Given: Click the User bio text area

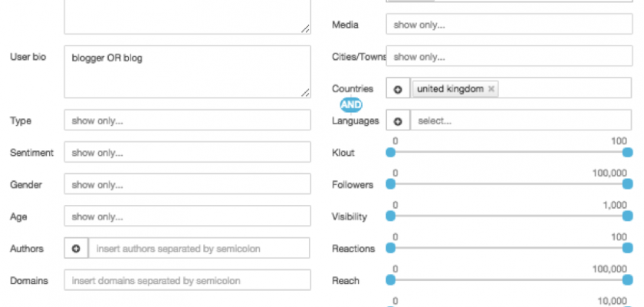Looking at the screenshot, I should pos(187,71).
